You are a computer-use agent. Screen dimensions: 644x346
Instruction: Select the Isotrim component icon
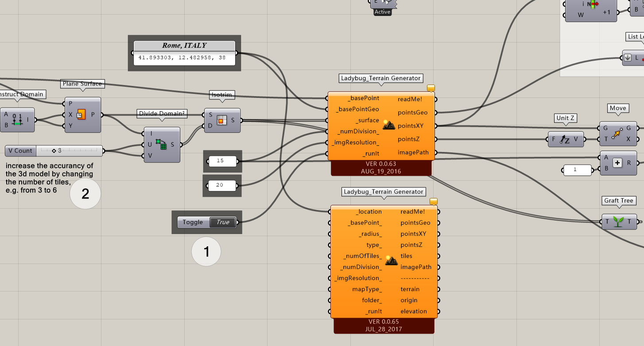[221, 120]
